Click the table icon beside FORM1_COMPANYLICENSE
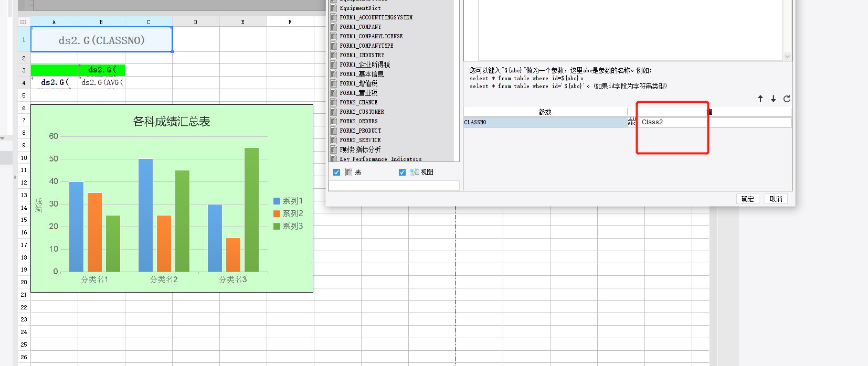Image resolution: width=868 pixels, height=366 pixels. 334,36
